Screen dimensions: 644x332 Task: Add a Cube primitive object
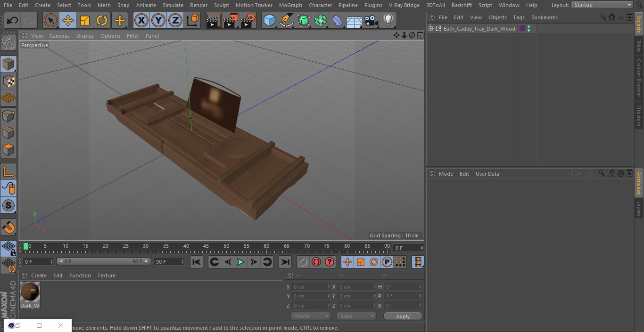[x=269, y=21]
